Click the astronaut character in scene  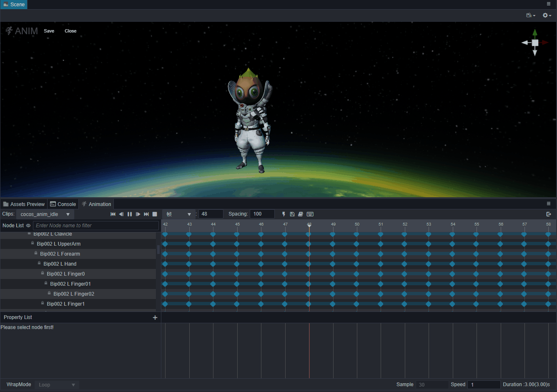pos(251,121)
